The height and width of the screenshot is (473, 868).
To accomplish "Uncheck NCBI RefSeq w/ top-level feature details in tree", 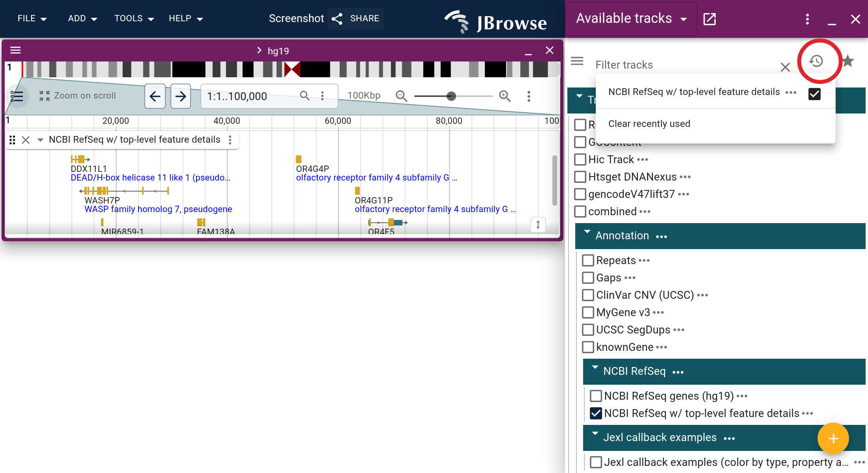I will [596, 413].
